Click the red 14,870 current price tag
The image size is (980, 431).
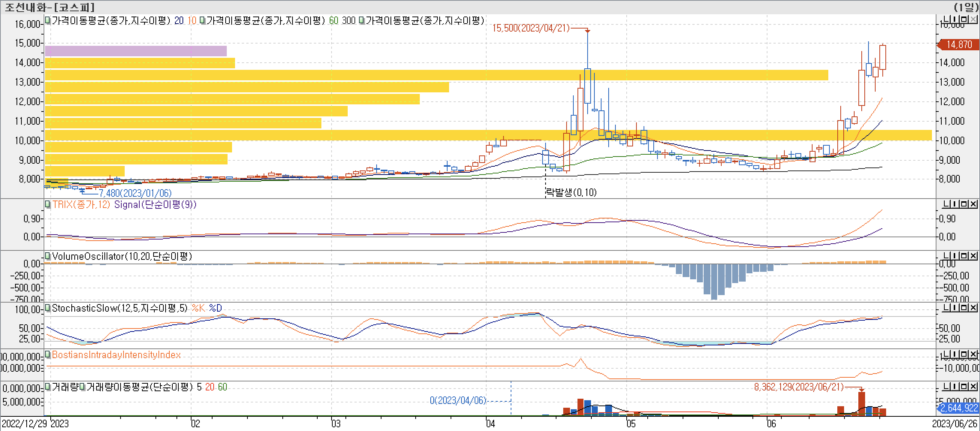pyautogui.click(x=959, y=45)
